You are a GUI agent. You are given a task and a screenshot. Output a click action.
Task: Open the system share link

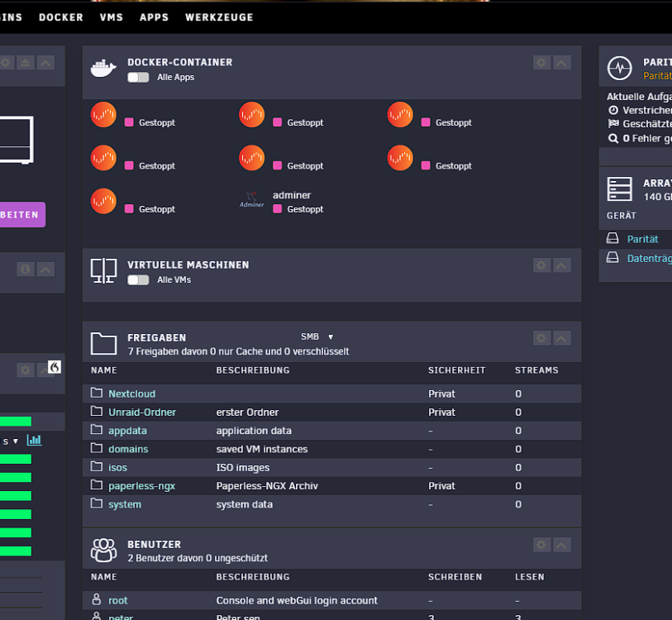(125, 504)
